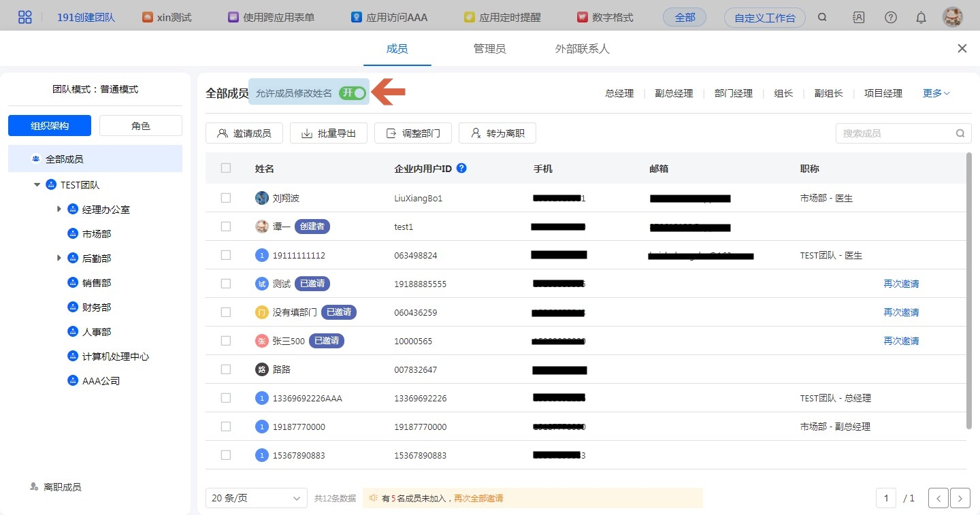
Task: Open the help question mark icon
Action: pyautogui.click(x=890, y=18)
